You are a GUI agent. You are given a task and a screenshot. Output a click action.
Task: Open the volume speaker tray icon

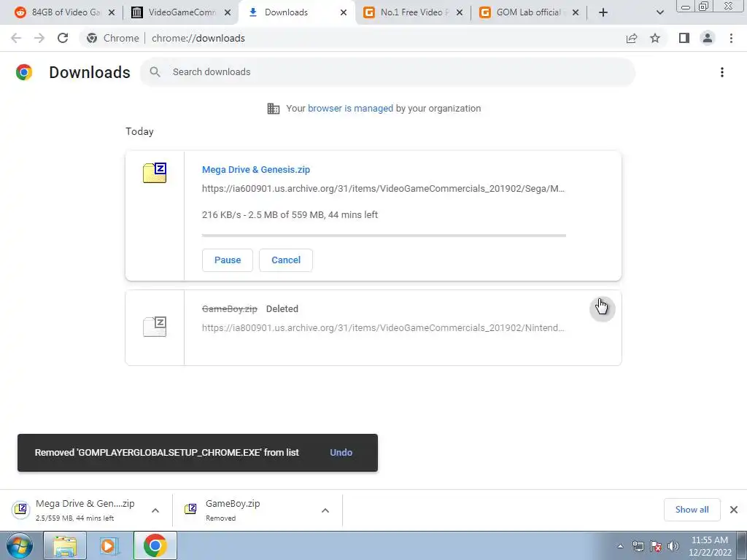click(x=673, y=546)
